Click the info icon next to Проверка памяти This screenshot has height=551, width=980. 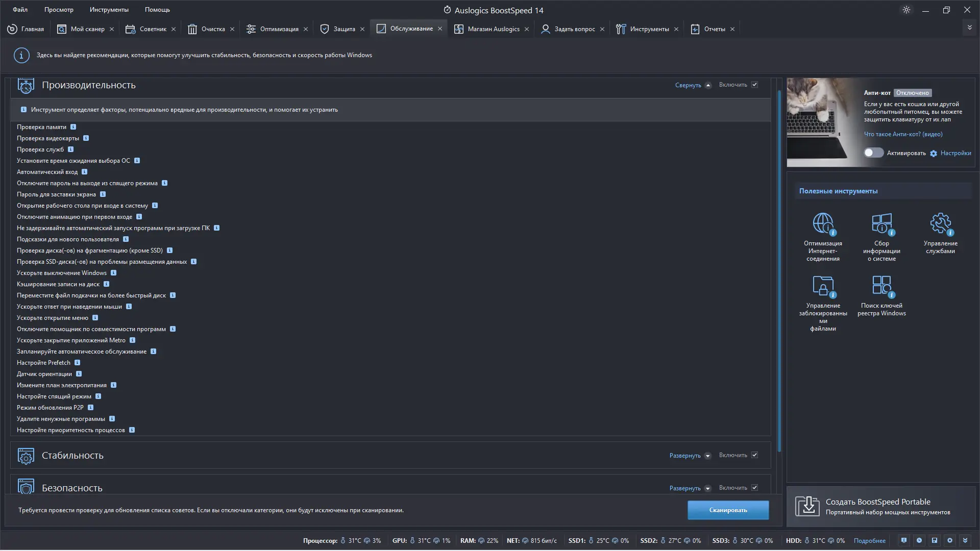(73, 127)
